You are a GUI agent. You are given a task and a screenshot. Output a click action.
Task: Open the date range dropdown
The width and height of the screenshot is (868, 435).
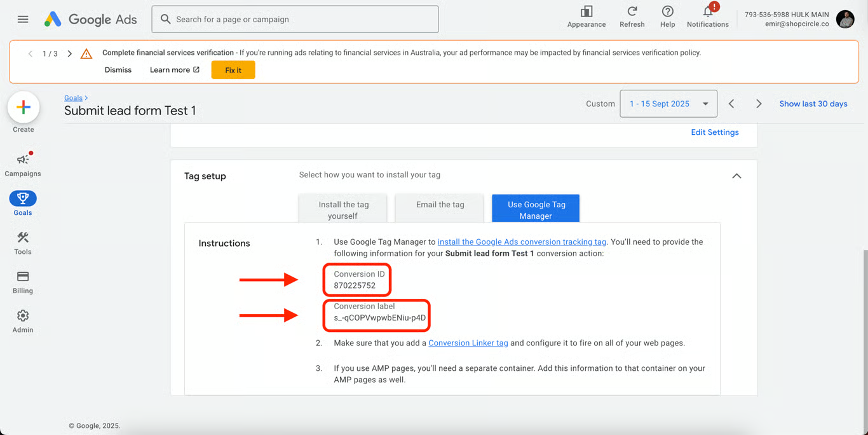coord(668,104)
